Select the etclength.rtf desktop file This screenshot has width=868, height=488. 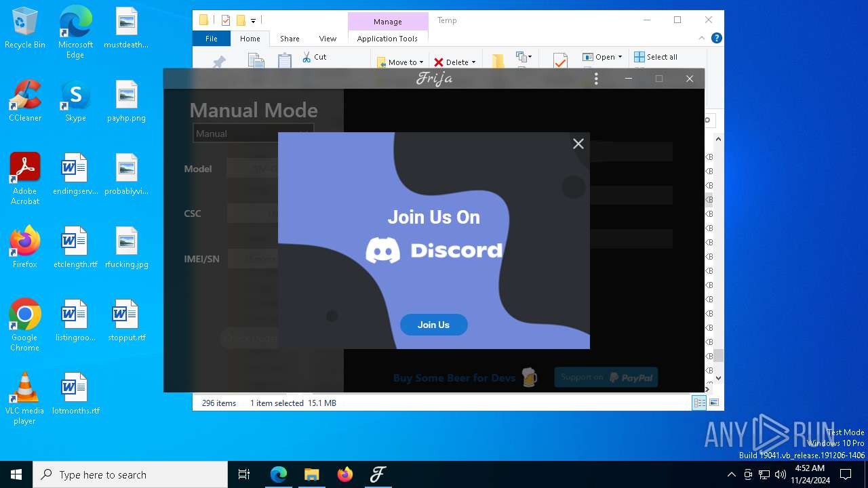click(75, 248)
